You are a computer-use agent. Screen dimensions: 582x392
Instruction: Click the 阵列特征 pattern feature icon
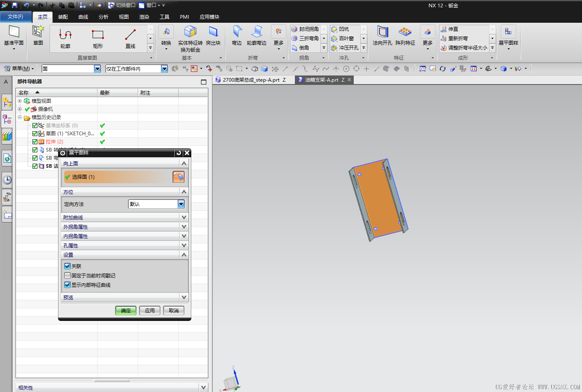[405, 32]
